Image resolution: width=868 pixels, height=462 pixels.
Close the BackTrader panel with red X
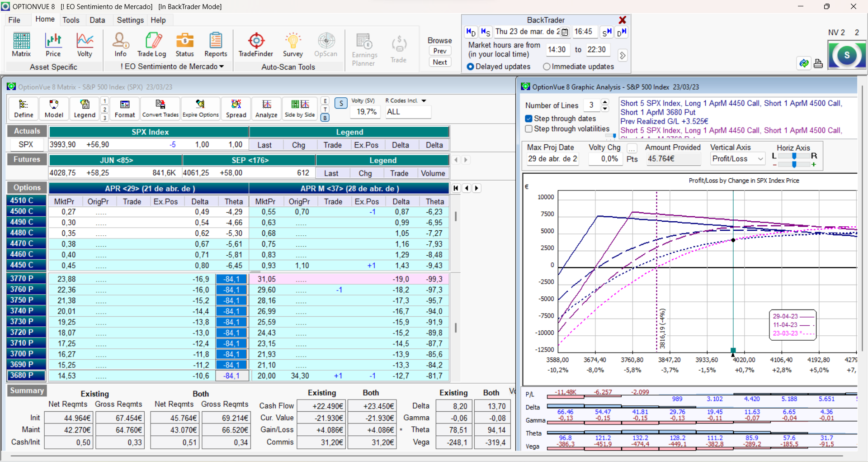point(623,20)
